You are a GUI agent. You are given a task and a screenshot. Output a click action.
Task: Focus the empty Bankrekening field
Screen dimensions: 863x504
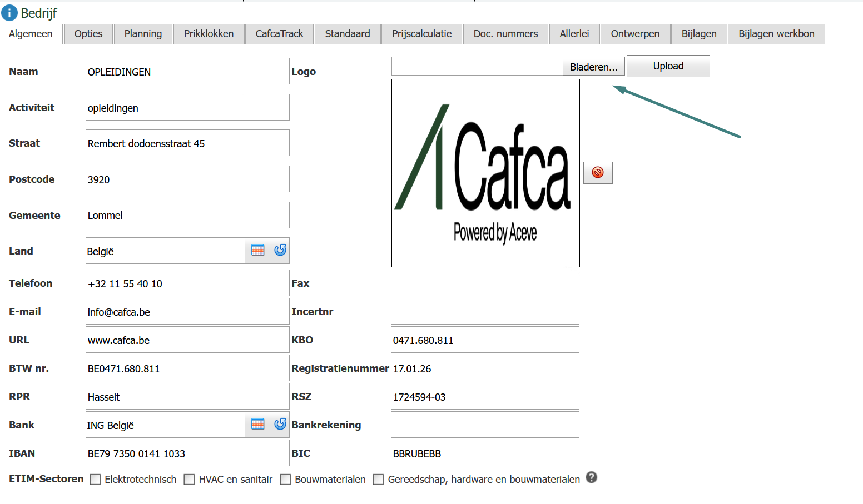[x=485, y=425]
